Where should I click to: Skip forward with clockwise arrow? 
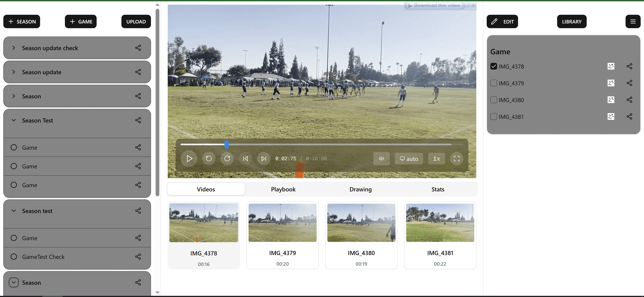(x=227, y=159)
